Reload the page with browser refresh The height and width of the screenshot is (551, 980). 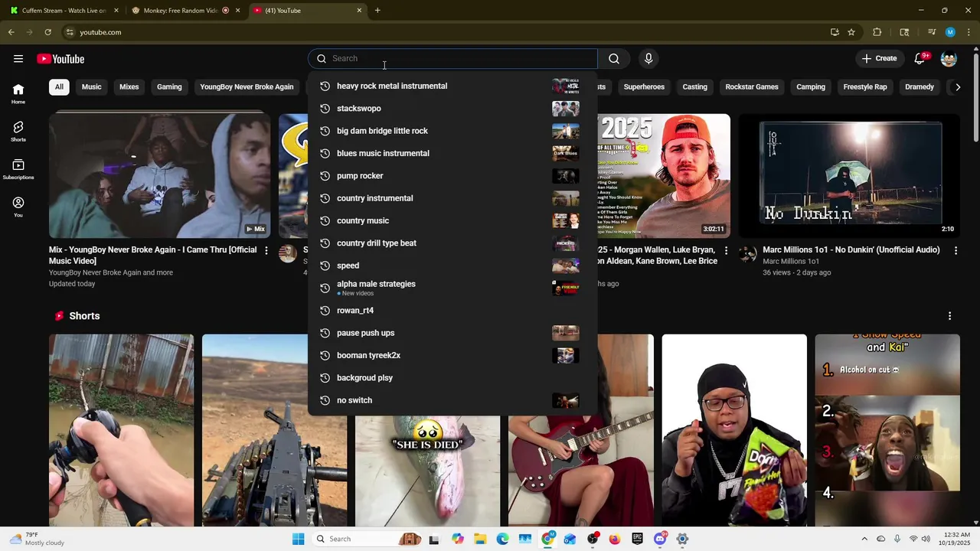(x=47, y=32)
